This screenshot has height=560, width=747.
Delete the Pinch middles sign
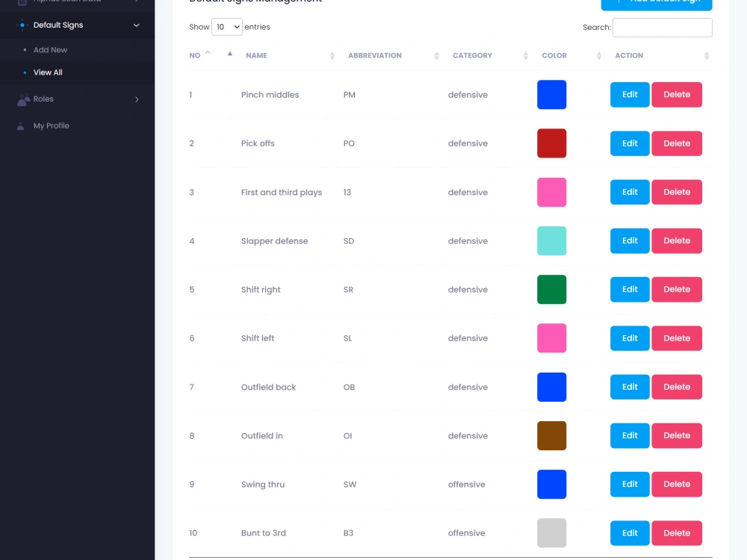pos(677,94)
